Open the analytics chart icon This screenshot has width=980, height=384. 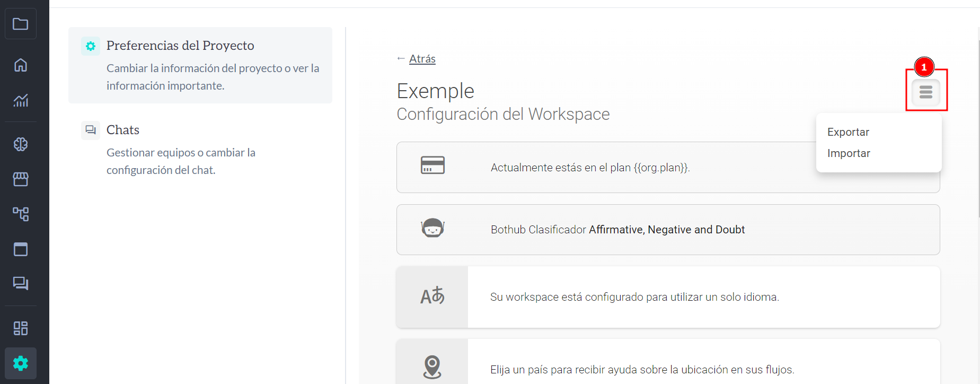click(21, 100)
